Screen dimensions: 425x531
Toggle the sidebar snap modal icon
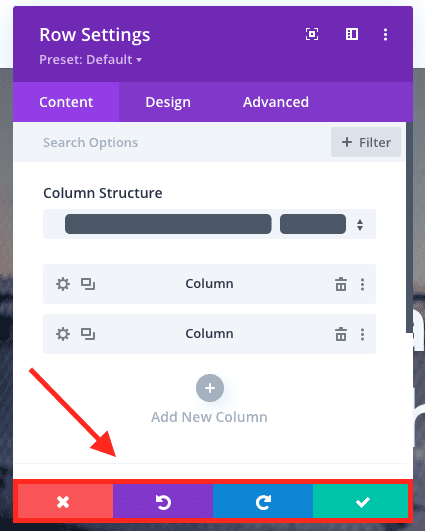pos(352,34)
